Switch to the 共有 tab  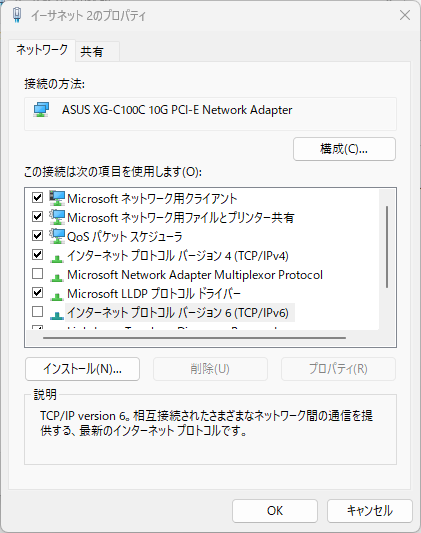(x=97, y=52)
